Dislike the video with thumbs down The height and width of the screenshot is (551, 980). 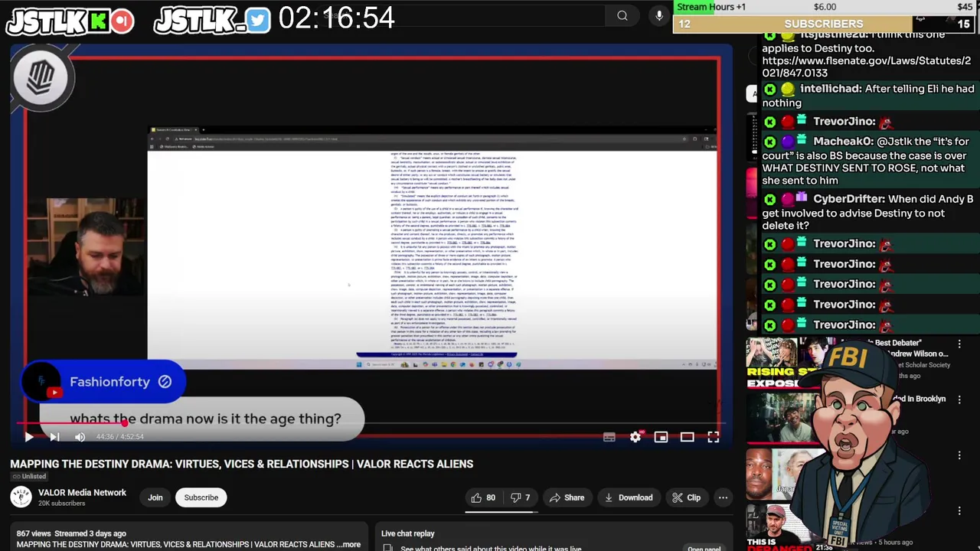point(521,497)
